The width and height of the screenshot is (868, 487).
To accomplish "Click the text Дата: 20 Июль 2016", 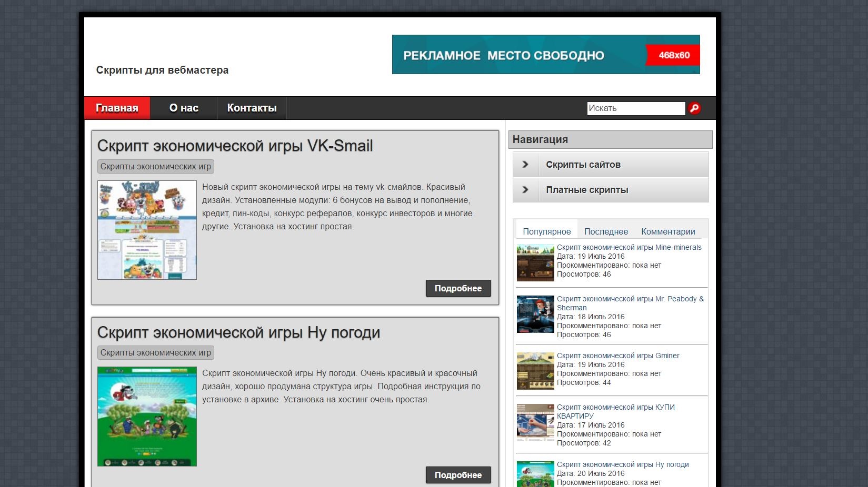I will (x=591, y=473).
